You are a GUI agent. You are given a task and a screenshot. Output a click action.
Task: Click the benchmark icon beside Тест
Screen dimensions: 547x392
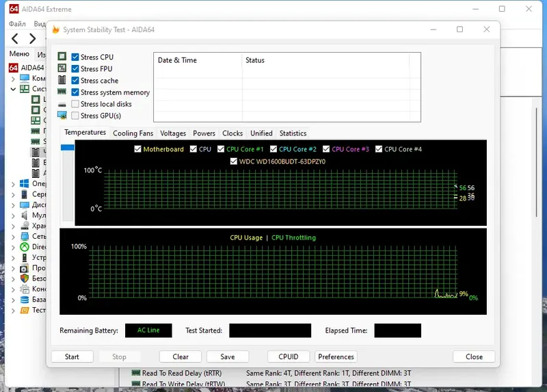25,310
